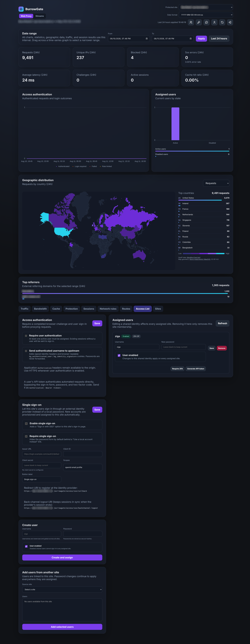Click the To date input
The image size is (250, 644).
173,39
